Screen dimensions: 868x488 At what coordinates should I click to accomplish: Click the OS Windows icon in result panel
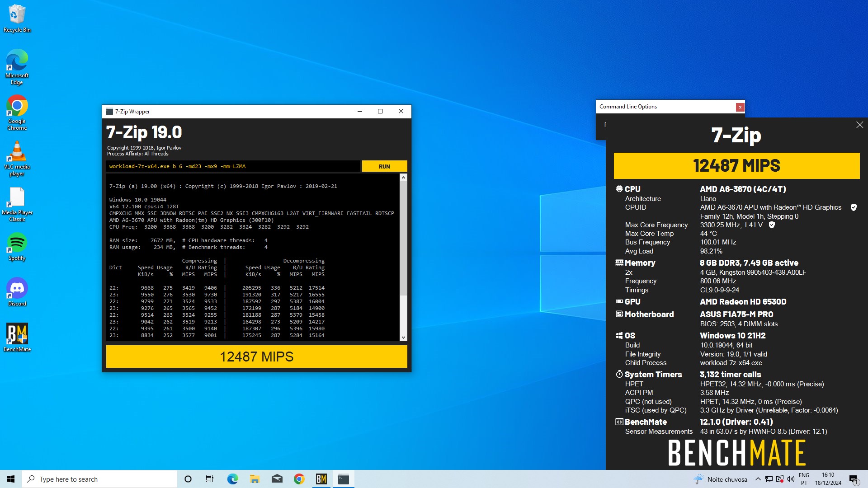tap(619, 335)
